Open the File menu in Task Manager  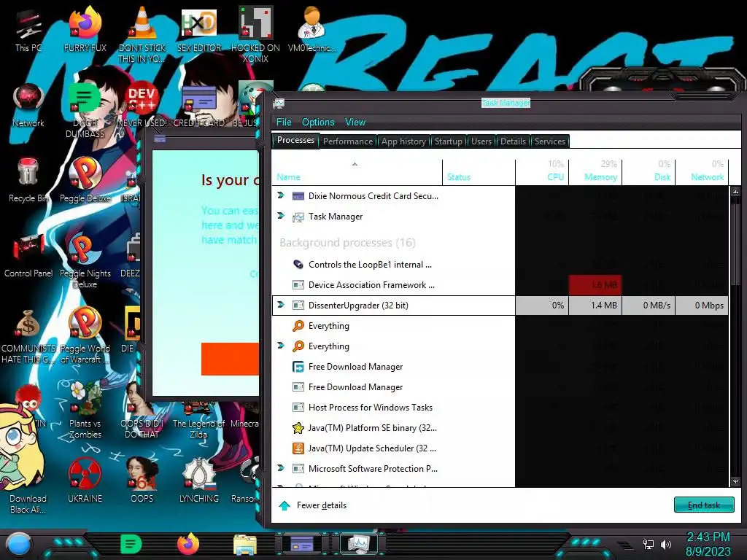coord(284,122)
